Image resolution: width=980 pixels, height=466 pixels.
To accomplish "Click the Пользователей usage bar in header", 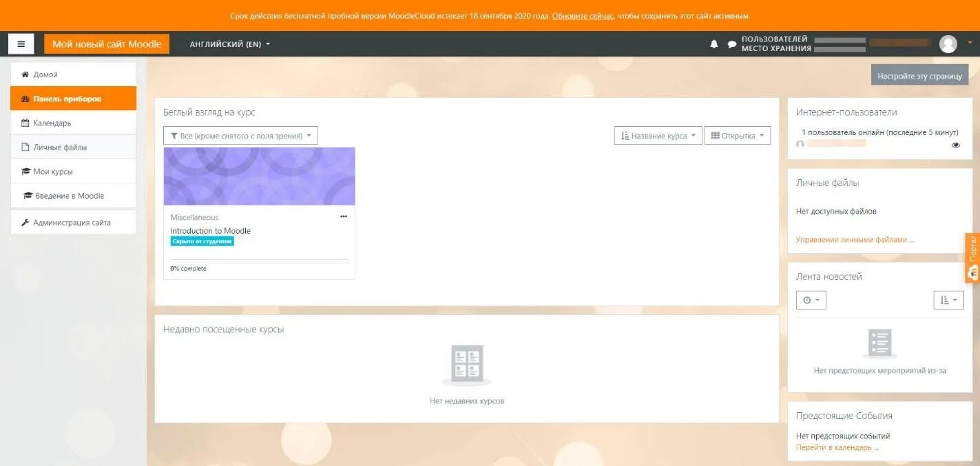I will [x=840, y=40].
